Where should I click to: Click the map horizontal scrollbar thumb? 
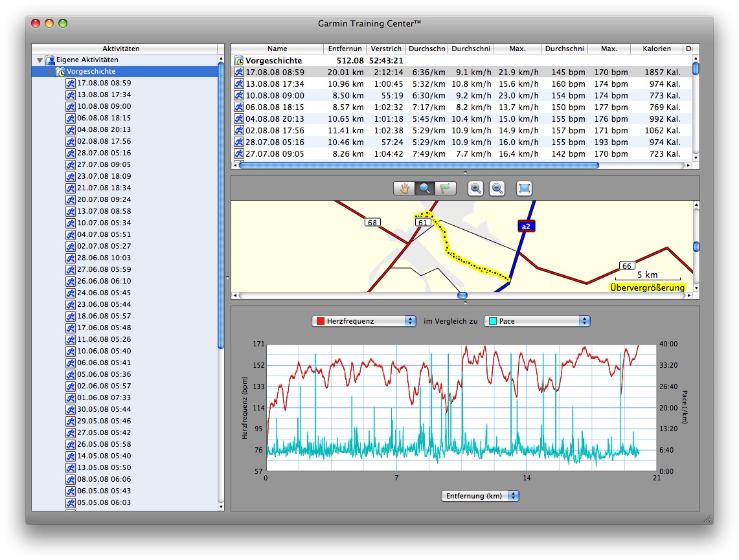[x=462, y=295]
